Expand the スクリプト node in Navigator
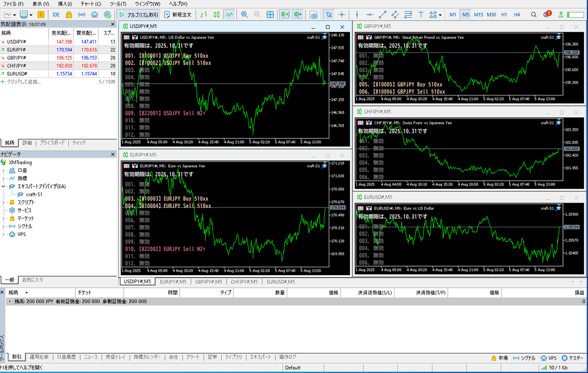588x373 pixels. click(4, 202)
